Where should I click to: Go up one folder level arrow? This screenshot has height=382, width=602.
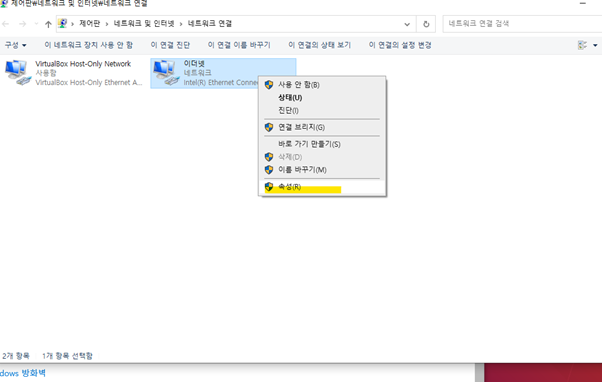[x=48, y=24]
